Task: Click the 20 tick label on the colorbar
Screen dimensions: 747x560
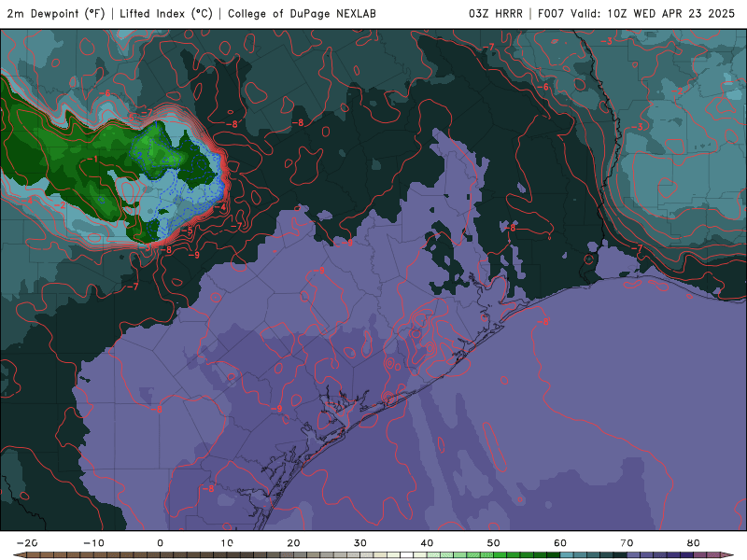Action: (293, 543)
